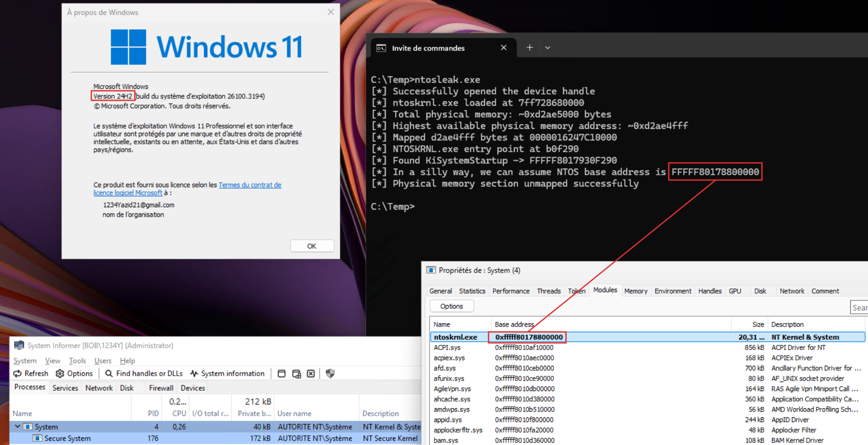
Task: Select the acpiex.sys module row
Action: coord(648,358)
